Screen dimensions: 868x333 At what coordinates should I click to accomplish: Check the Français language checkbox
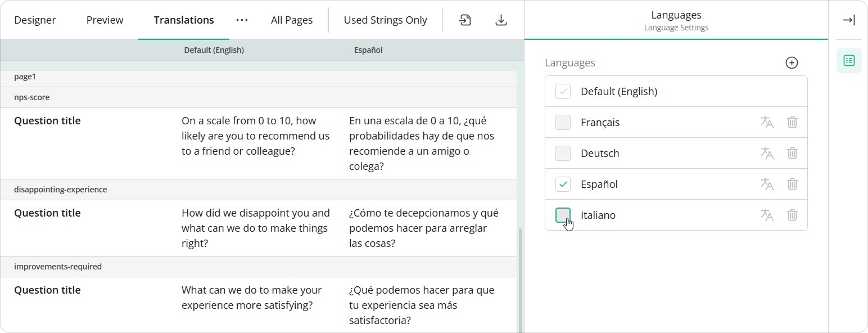[x=563, y=122]
